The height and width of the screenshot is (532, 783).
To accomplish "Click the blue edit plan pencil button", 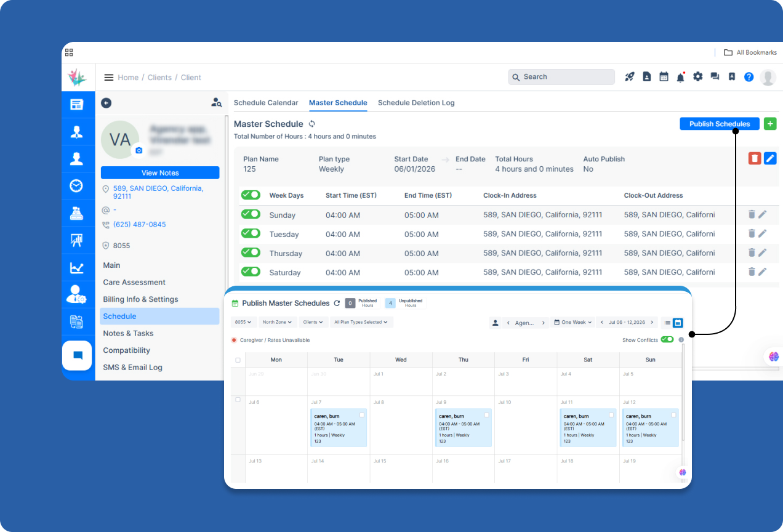I will [770, 158].
